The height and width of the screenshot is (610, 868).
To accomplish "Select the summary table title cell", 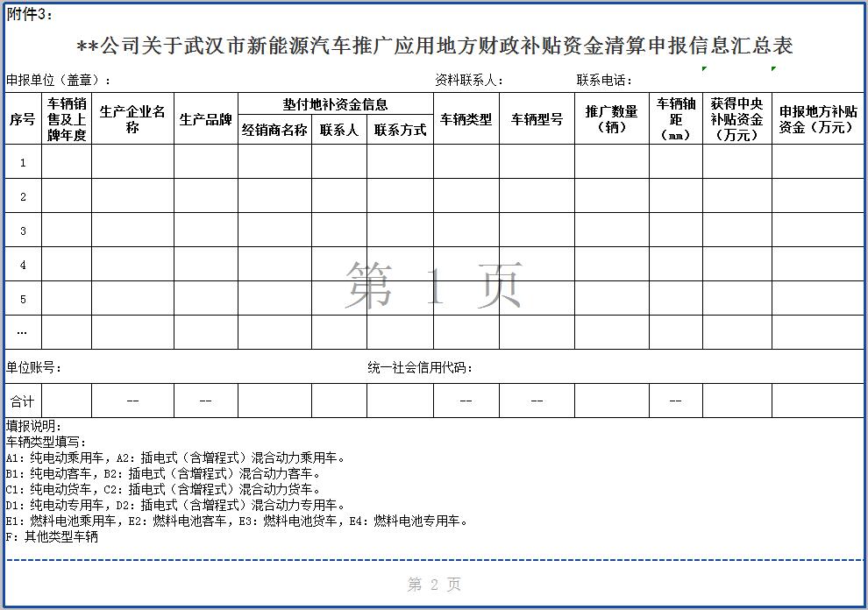I will [434, 46].
